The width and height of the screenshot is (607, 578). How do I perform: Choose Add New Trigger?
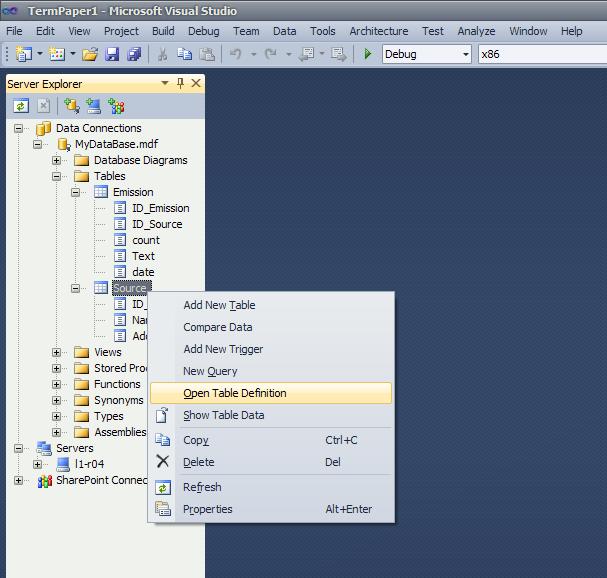coord(271,349)
